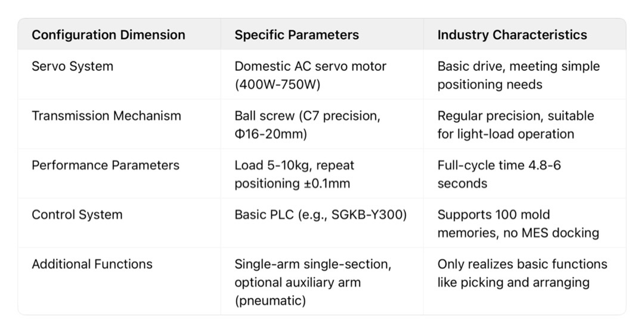
Task: Click the text "Φ16-20mm)"
Action: coord(271,134)
